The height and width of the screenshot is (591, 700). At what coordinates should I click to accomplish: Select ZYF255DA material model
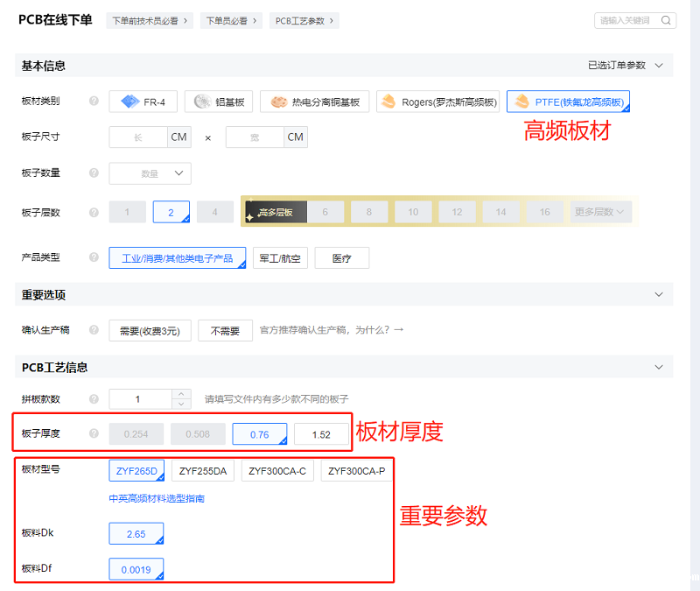202,470
